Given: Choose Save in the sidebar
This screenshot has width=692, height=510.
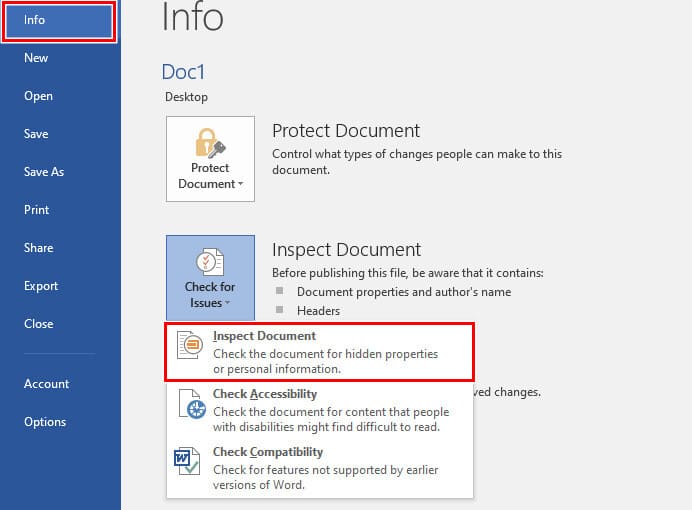Looking at the screenshot, I should 36,134.
